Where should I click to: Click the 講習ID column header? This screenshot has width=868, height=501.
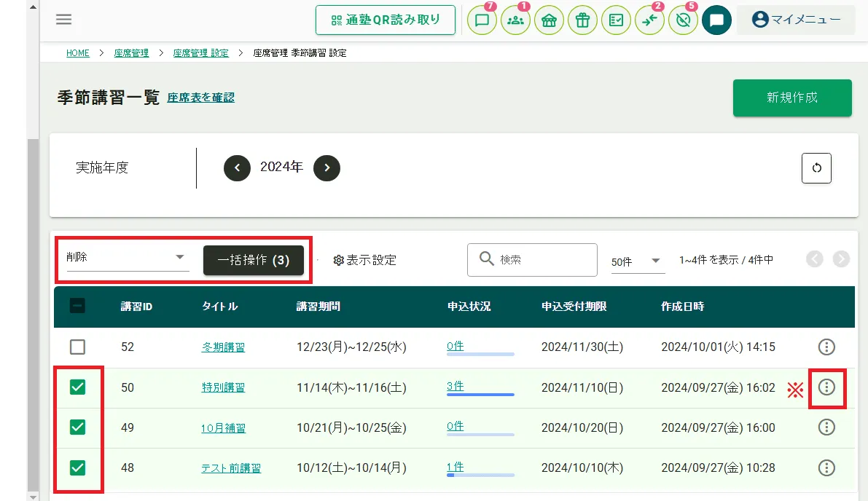tap(136, 307)
